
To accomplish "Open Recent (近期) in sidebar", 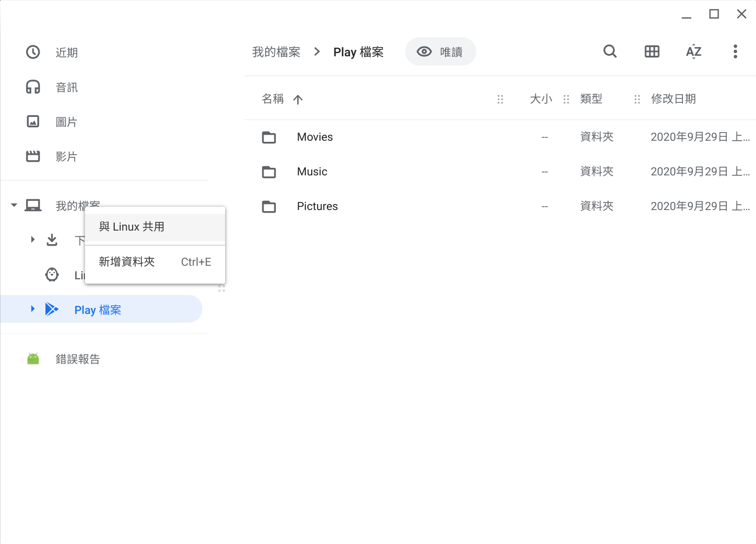I will pos(67,53).
